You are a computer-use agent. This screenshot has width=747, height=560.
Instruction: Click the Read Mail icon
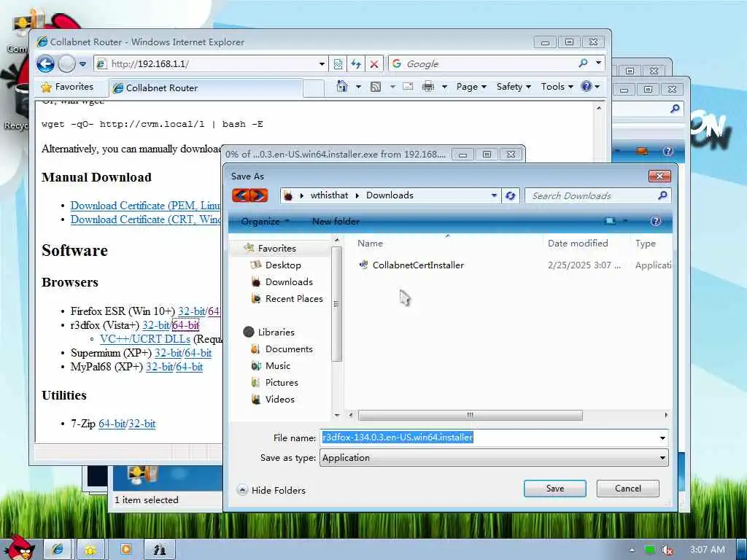click(x=408, y=86)
